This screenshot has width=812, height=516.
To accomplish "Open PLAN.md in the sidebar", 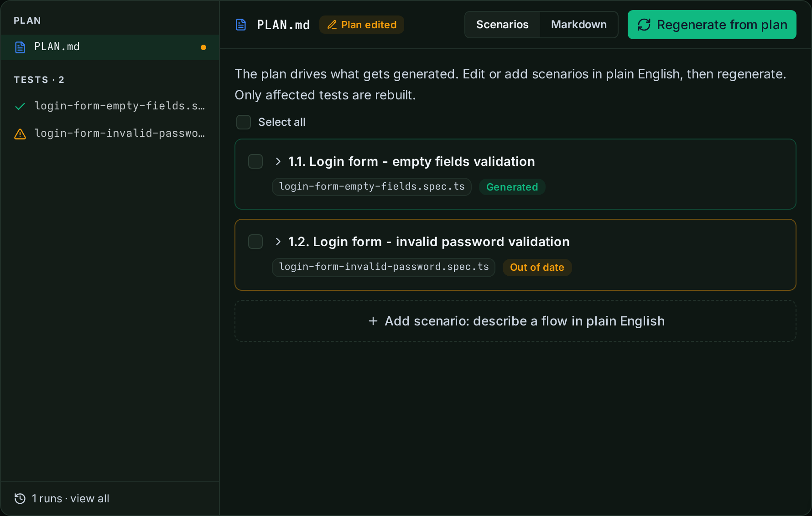I will pyautogui.click(x=110, y=47).
